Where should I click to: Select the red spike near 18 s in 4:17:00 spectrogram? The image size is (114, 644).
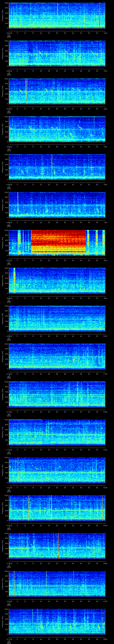(38, 621)
